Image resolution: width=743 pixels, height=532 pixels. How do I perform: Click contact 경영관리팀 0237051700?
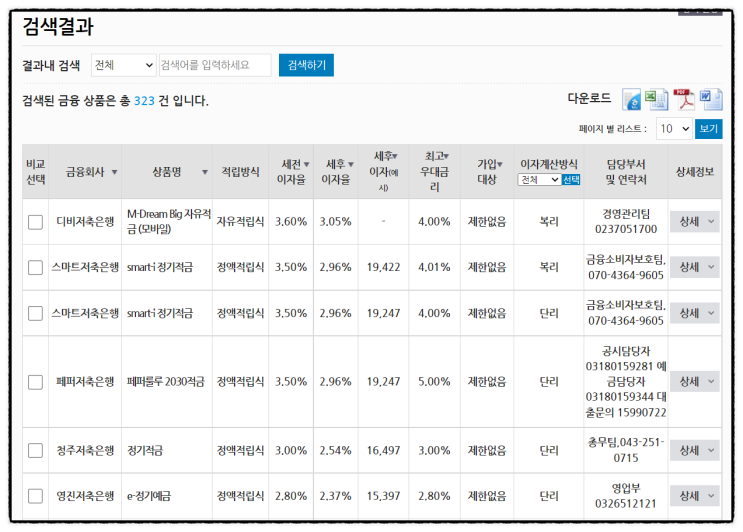pyautogui.click(x=626, y=222)
